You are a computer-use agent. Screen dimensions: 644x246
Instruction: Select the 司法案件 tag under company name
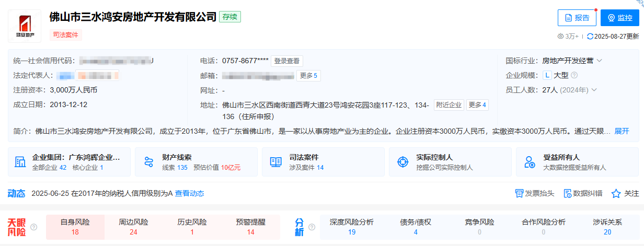(x=66, y=35)
